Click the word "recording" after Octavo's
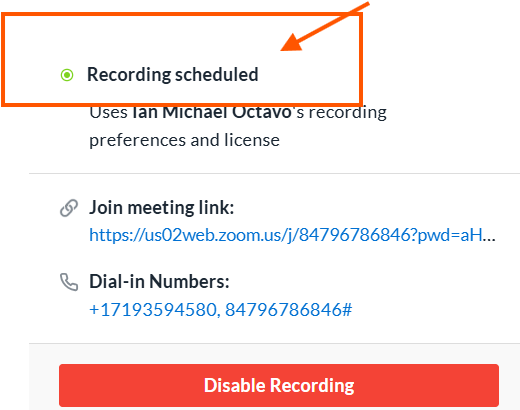520x410 pixels. coord(348,113)
